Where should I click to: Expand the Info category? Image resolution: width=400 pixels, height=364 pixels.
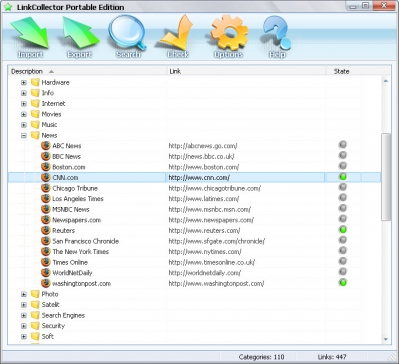coord(24,93)
